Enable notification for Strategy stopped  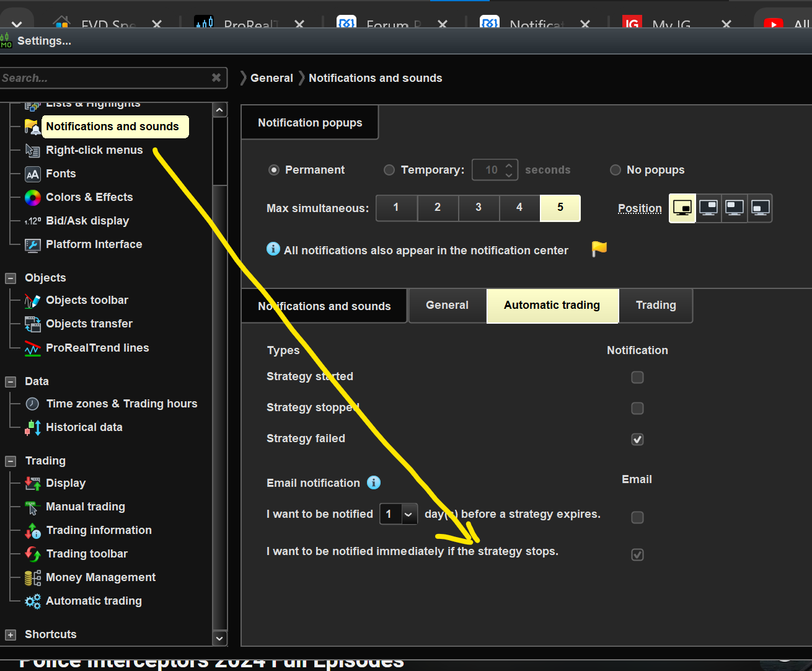coord(637,408)
